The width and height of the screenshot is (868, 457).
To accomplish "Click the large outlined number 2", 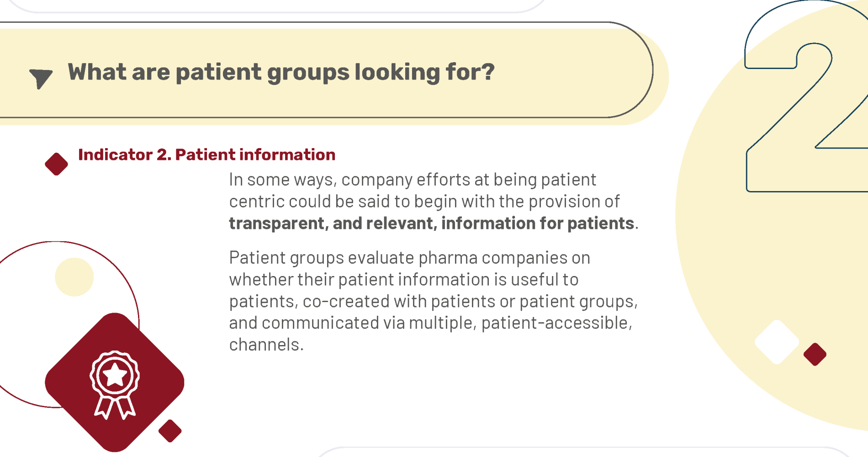I will click(807, 96).
